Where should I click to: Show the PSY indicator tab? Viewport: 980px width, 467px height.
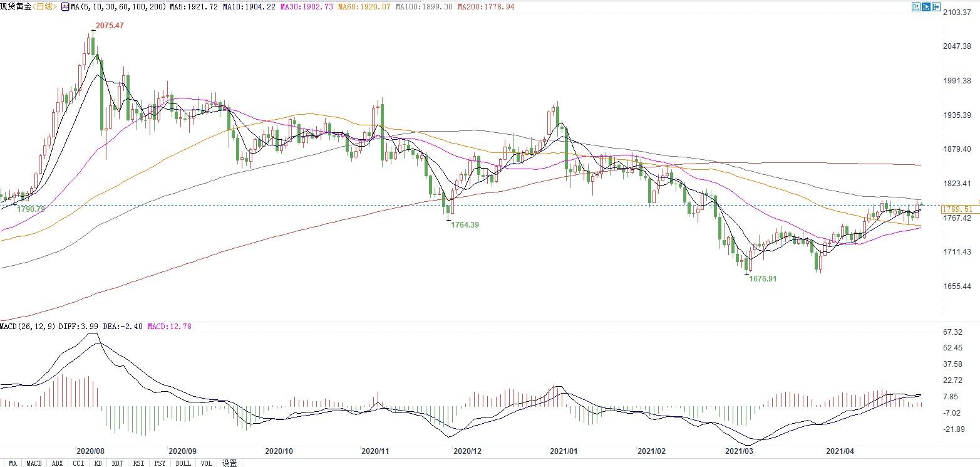160,463
